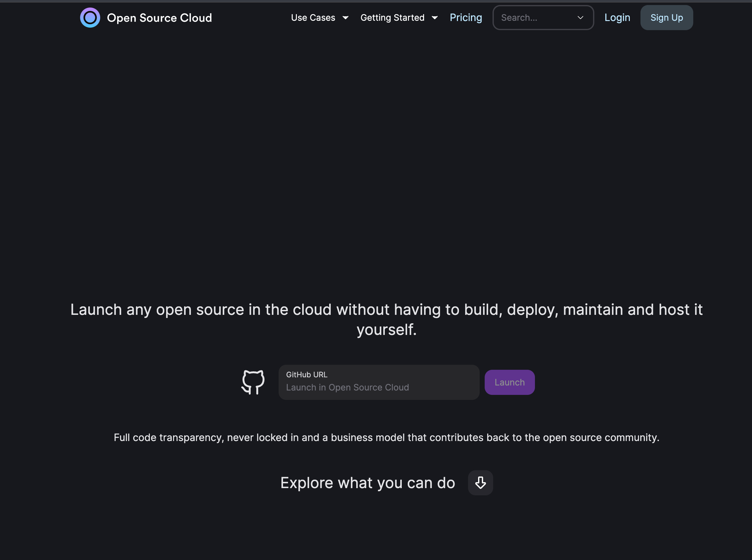Viewport: 752px width, 560px height.
Task: Click the 'Full code transparency' tagline text
Action: (386, 438)
